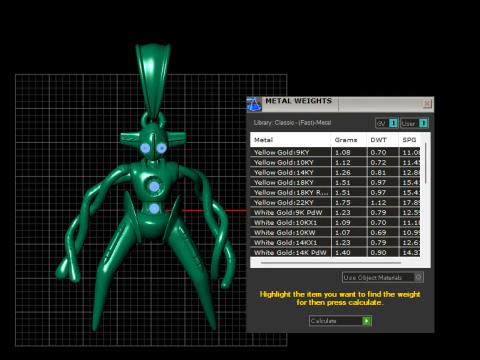Screen dimensions: 480x360
Task: Select the White Gold:9K PdW row
Action: (x=335, y=212)
